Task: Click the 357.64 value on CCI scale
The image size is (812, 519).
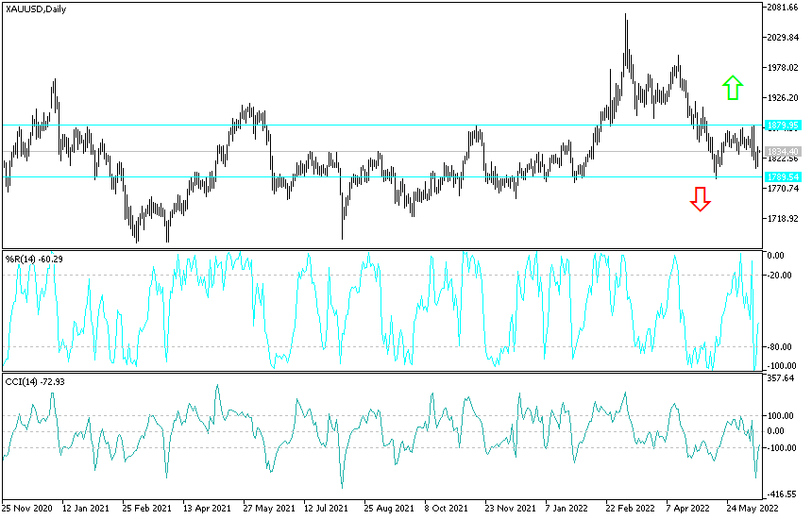Action: tap(781, 378)
